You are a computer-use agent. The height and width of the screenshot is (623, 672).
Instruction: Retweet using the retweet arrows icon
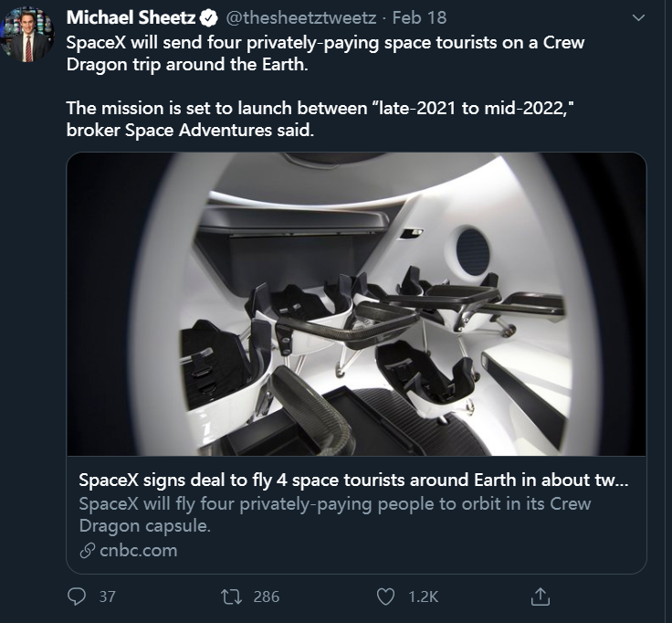tap(231, 597)
